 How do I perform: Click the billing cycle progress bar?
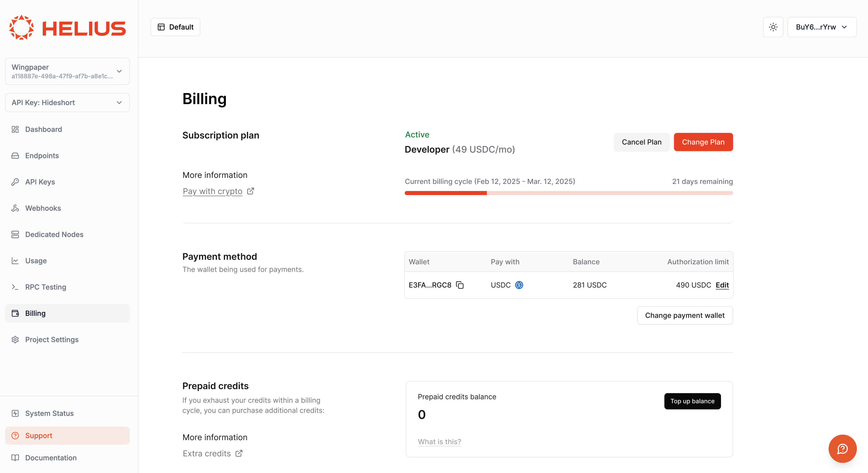click(x=568, y=193)
